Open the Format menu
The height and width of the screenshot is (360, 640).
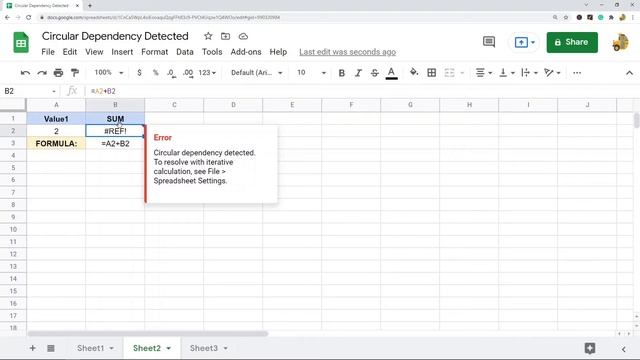(154, 52)
